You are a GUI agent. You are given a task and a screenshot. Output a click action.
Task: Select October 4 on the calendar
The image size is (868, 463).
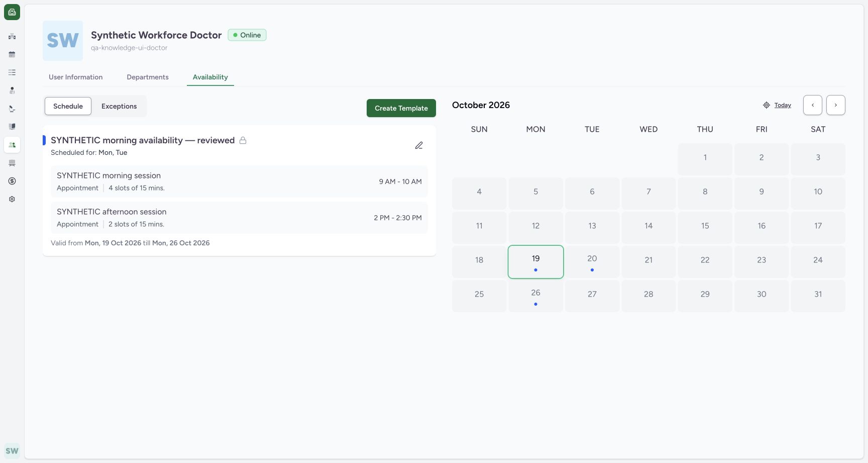(479, 194)
